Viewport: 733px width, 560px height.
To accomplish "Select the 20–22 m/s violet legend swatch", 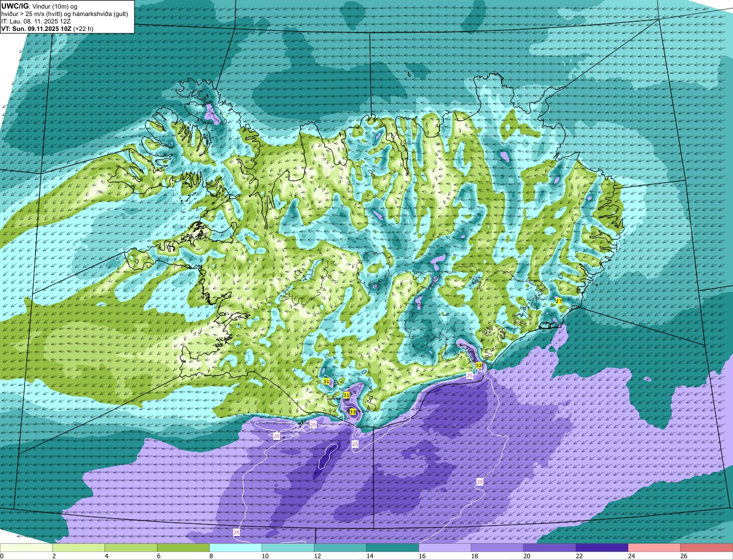I will coord(550,548).
